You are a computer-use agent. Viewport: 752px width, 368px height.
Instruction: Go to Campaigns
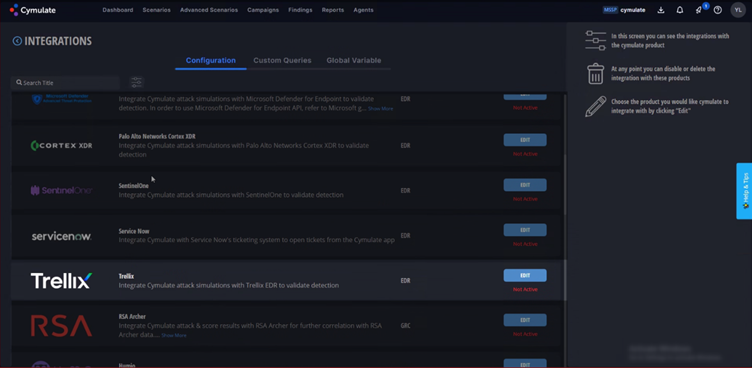263,10
